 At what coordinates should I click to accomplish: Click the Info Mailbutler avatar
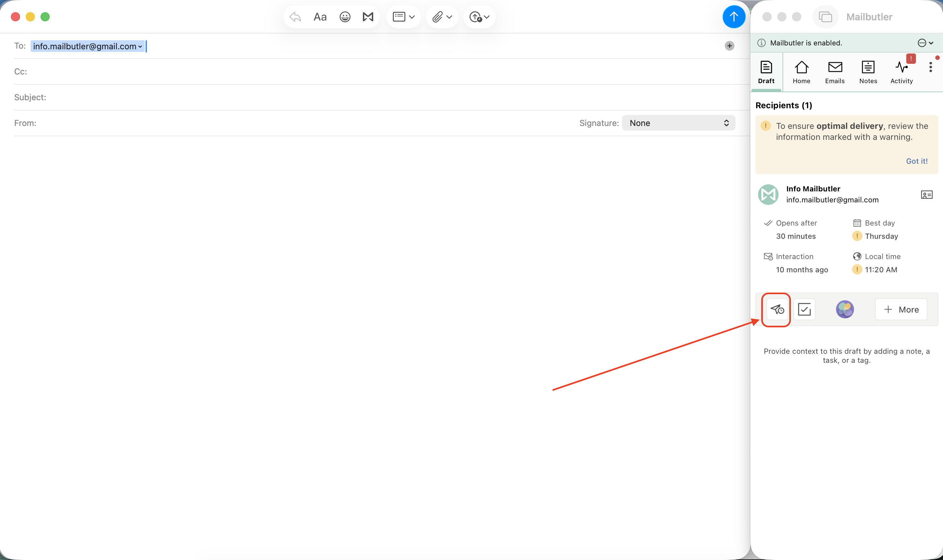pos(768,194)
